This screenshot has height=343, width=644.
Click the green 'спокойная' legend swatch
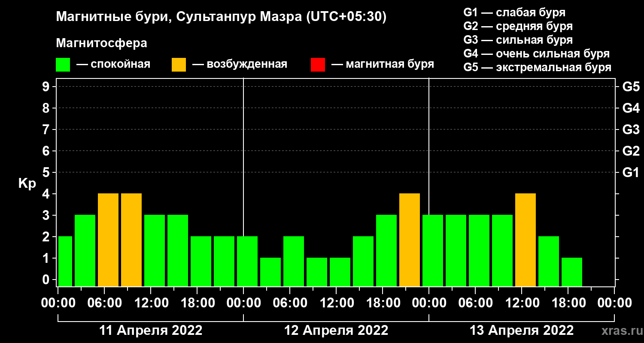click(x=63, y=65)
